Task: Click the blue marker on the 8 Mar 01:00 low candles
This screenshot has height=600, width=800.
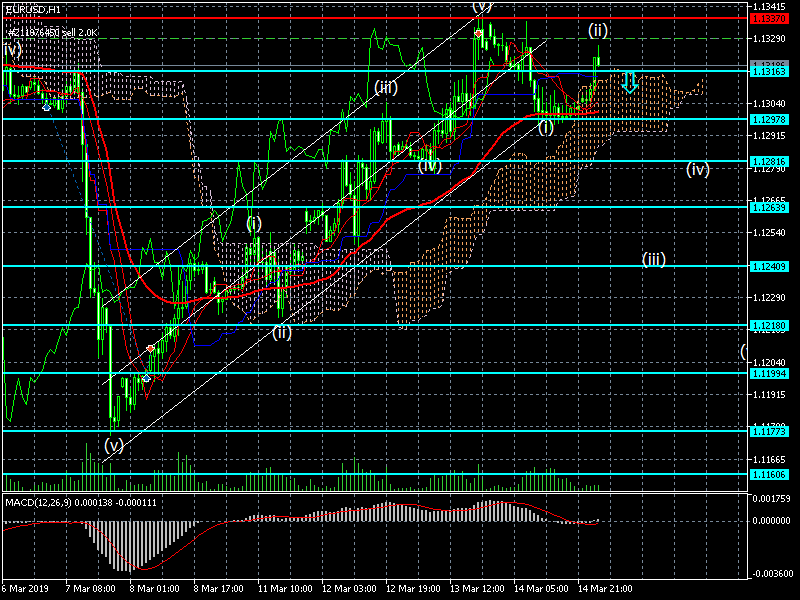Action: tap(146, 378)
